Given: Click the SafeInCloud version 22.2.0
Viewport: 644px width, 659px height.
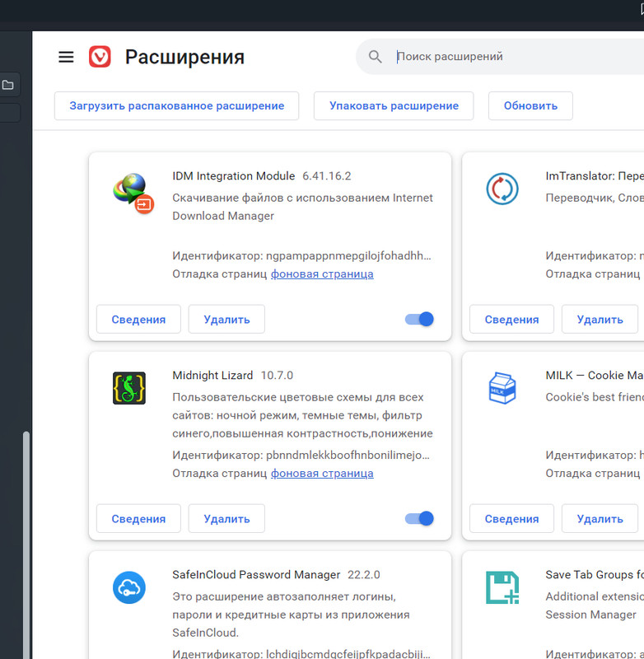Looking at the screenshot, I should 364,574.
